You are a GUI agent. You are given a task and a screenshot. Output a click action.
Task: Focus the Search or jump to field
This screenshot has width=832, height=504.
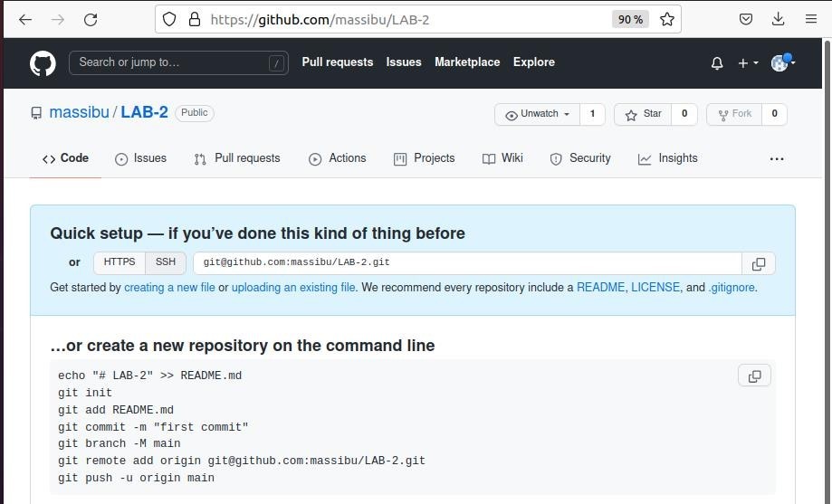tap(179, 62)
